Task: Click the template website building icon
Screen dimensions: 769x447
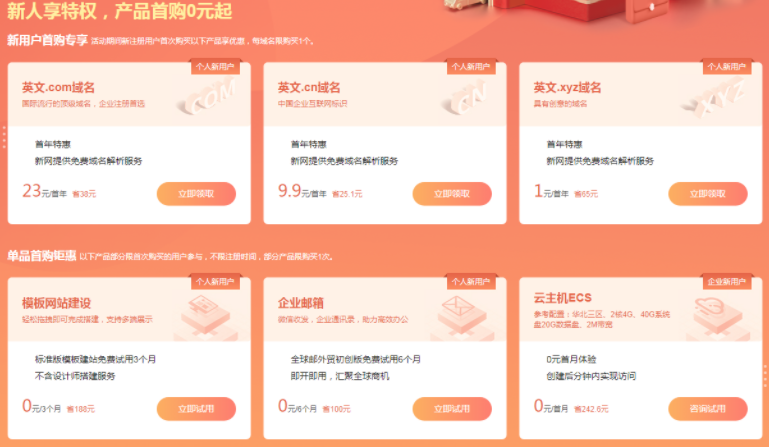Action: coord(206,317)
